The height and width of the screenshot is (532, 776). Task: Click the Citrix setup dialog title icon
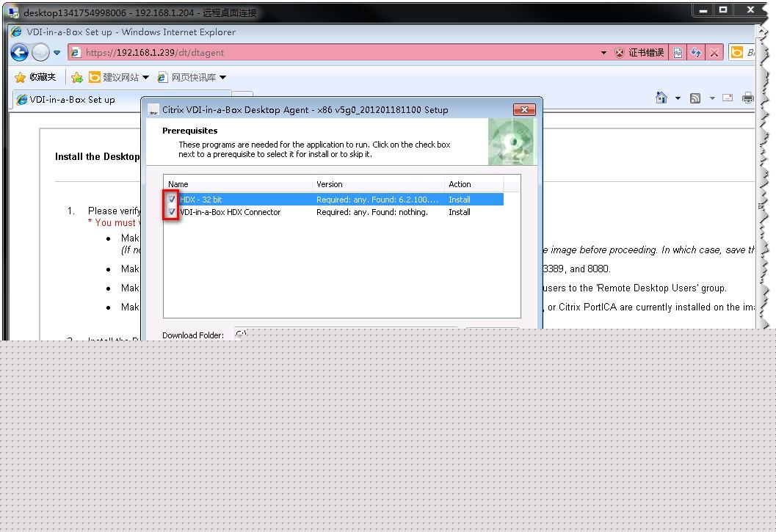click(x=153, y=110)
